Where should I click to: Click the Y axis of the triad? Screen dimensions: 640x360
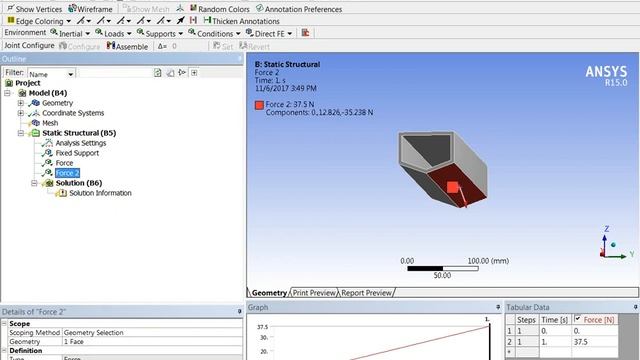point(617,256)
